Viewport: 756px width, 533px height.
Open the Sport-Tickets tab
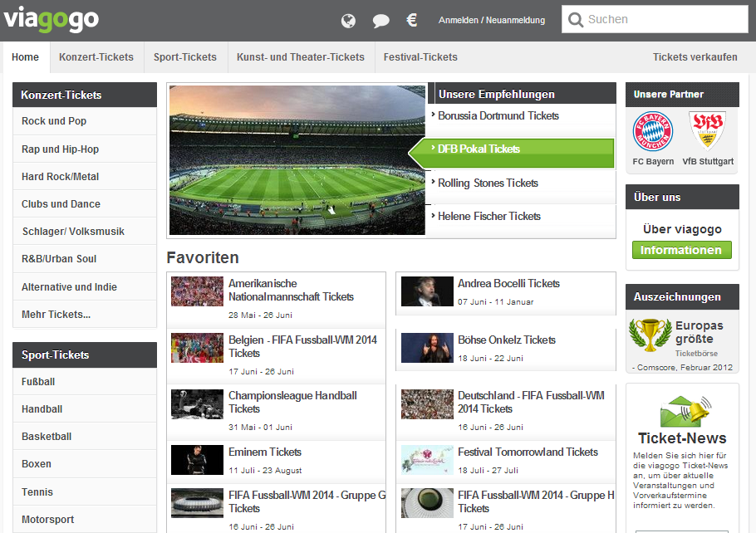click(x=185, y=56)
